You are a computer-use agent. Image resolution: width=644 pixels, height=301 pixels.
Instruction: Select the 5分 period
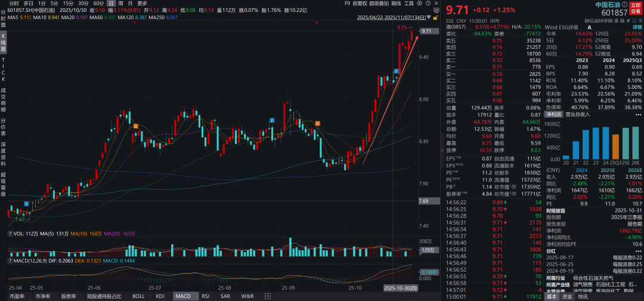(x=54, y=4)
